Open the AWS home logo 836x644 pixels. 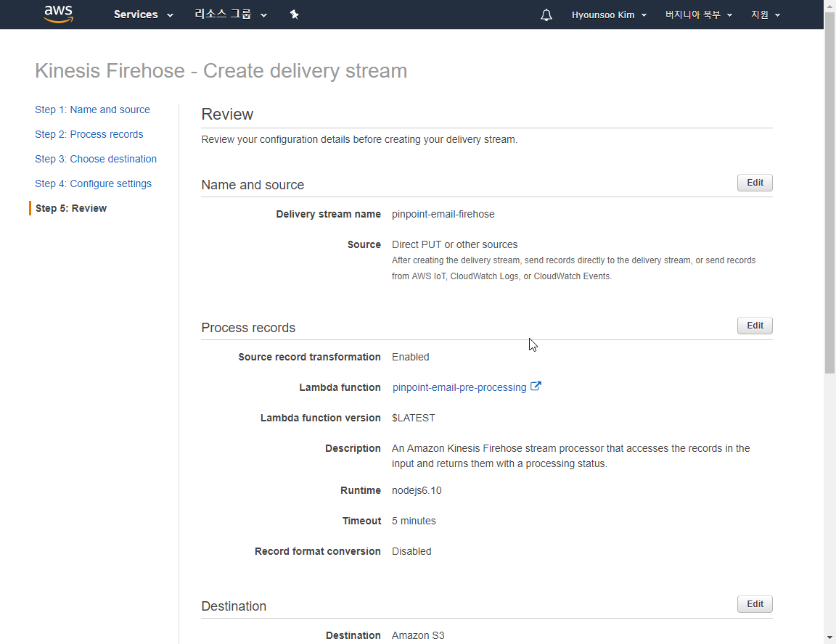click(x=58, y=15)
